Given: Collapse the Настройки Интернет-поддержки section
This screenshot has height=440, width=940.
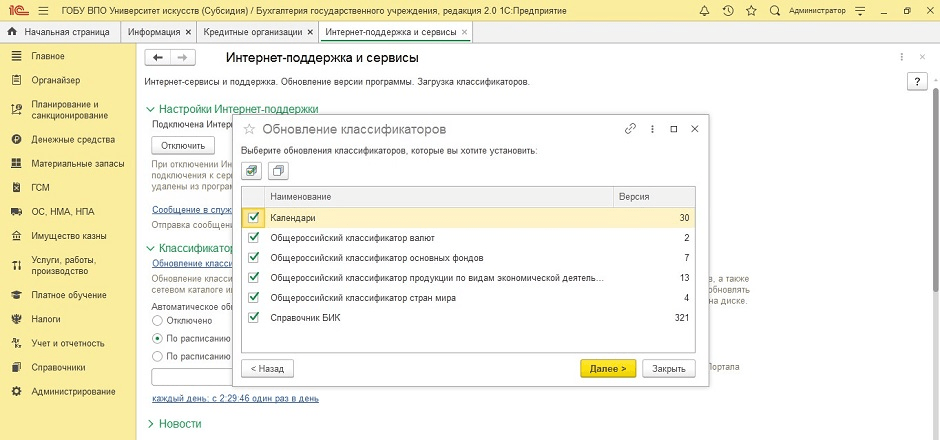Looking at the screenshot, I should [x=151, y=108].
